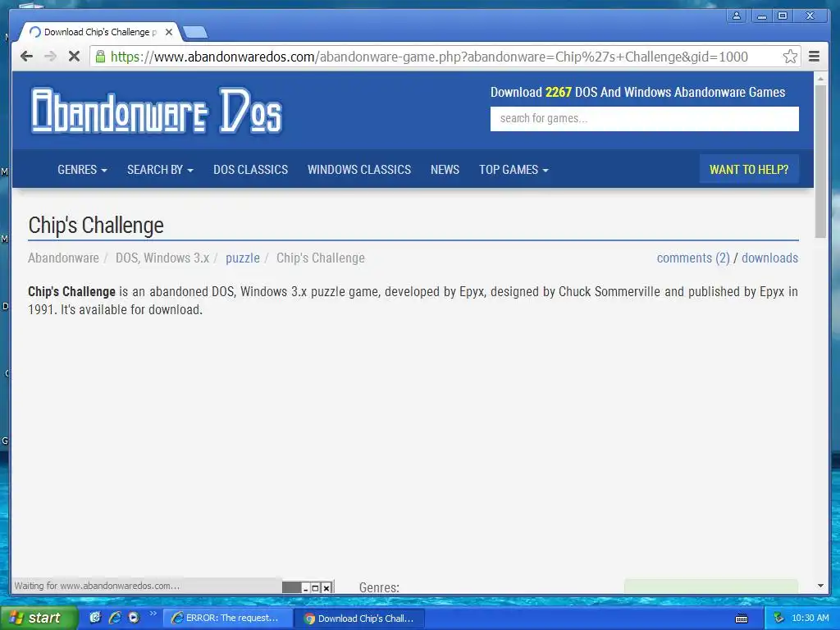Click the Chrome user profile icon
The height and width of the screenshot is (630, 840).
click(737, 16)
